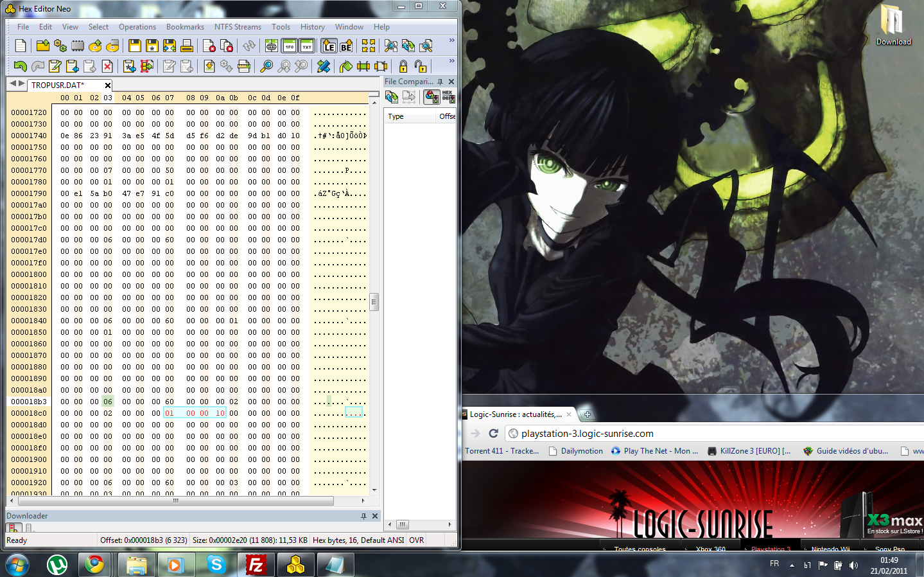Image resolution: width=924 pixels, height=577 pixels.
Task: Click the open padlock icon
Action: coord(421,66)
